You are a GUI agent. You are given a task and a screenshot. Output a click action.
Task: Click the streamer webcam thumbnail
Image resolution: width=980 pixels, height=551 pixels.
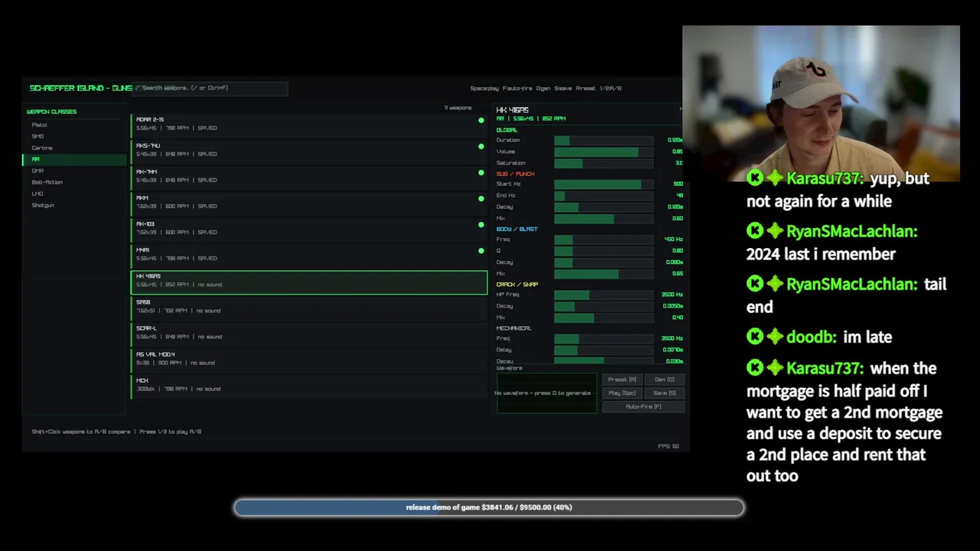click(821, 104)
